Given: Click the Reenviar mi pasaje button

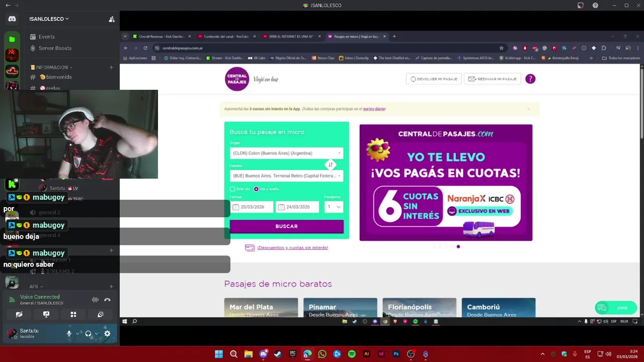Looking at the screenshot, I should [492, 79].
